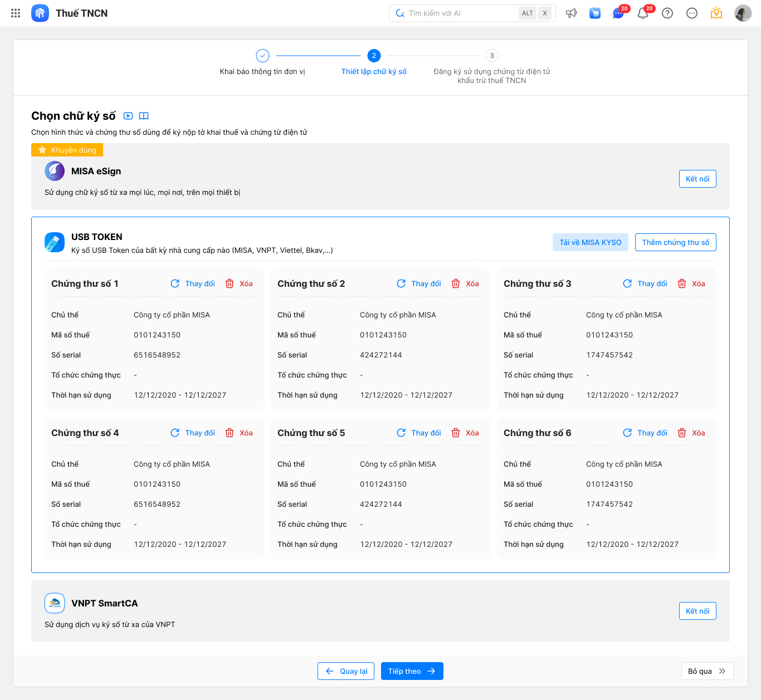The width and height of the screenshot is (761, 700).
Task: Click the Khuyên dùng recommended badge
Action: click(x=67, y=150)
